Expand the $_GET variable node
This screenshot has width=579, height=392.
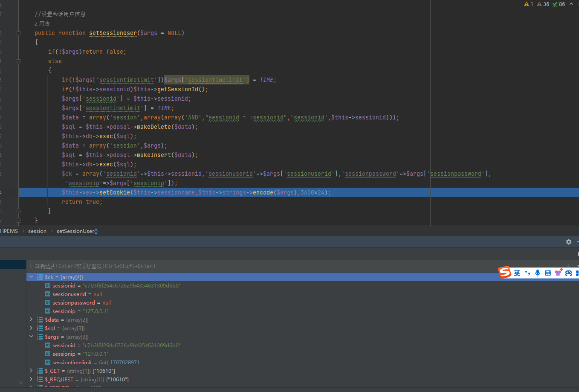click(31, 371)
